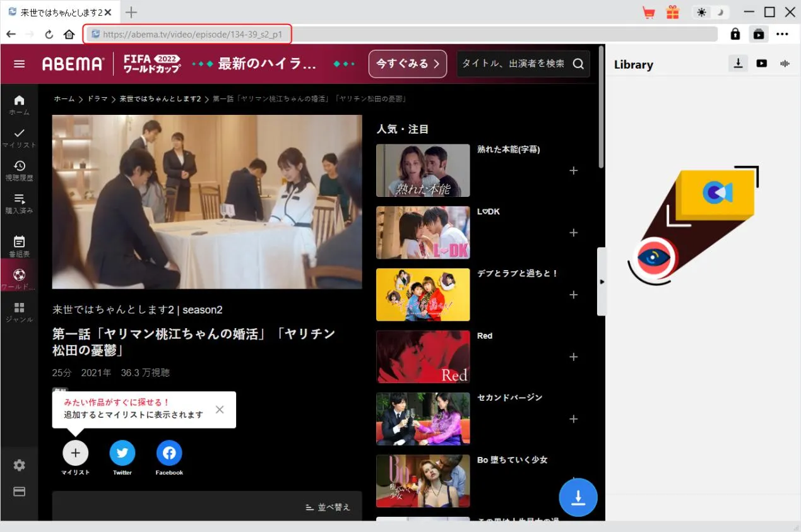This screenshot has width=801, height=532.
Task: Open 並べ替え sort options
Action: 328,507
